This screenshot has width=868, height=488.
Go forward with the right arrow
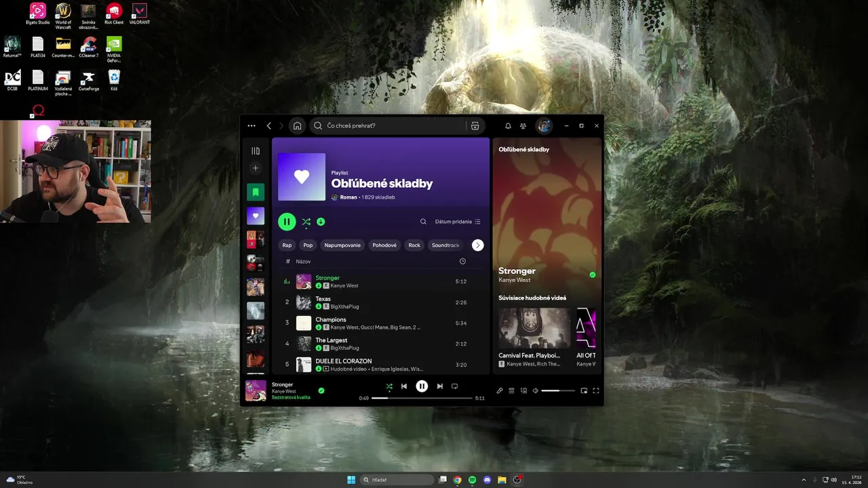click(x=281, y=125)
